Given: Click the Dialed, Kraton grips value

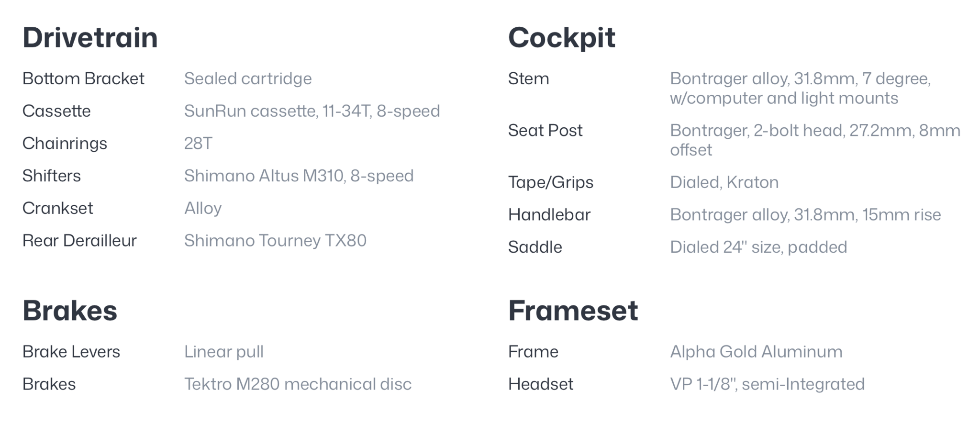Looking at the screenshot, I should [724, 182].
